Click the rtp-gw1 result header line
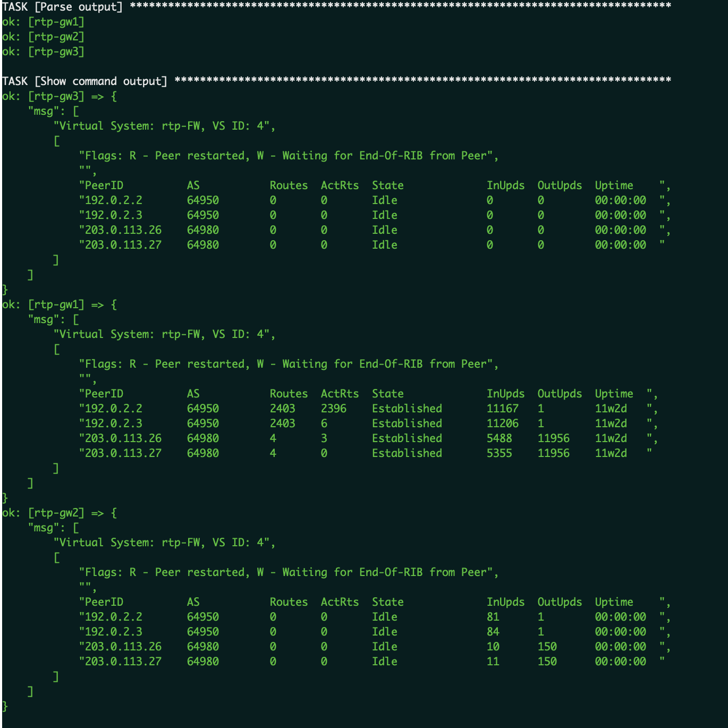This screenshot has height=728, width=728. click(59, 304)
